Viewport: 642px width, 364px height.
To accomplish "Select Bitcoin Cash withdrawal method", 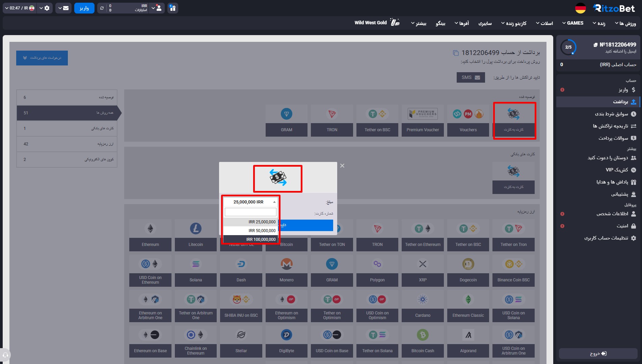I will tap(423, 342).
